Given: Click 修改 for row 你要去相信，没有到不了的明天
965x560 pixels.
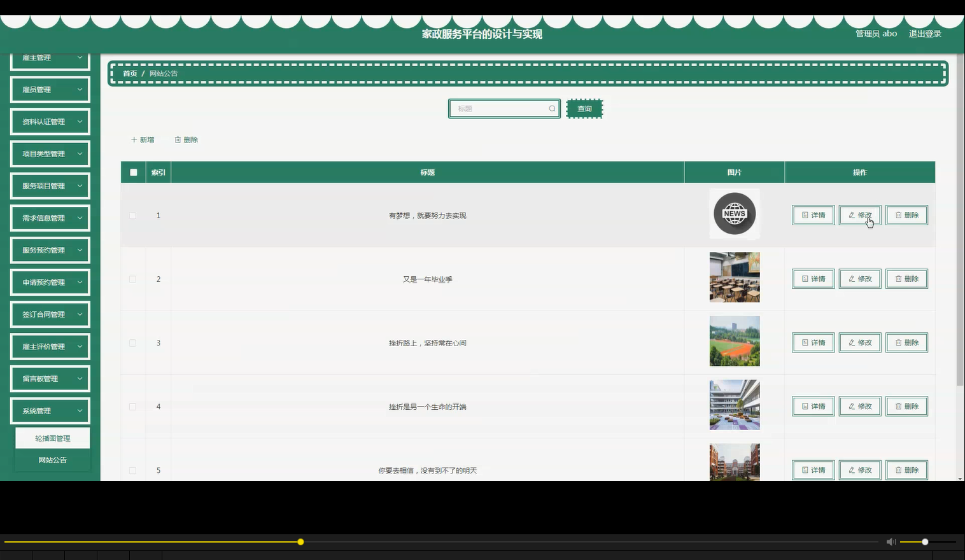Looking at the screenshot, I should tap(860, 470).
